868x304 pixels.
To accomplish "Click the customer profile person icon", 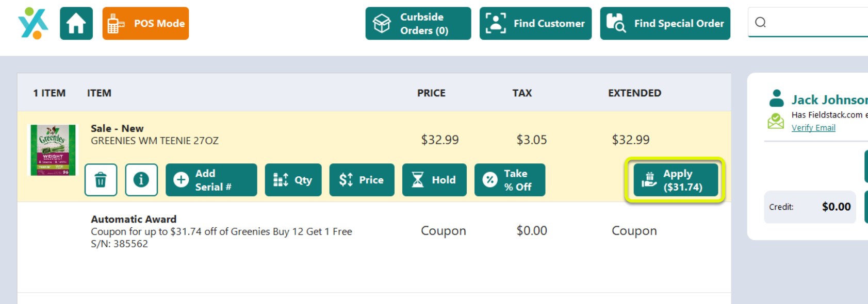I will tap(776, 98).
